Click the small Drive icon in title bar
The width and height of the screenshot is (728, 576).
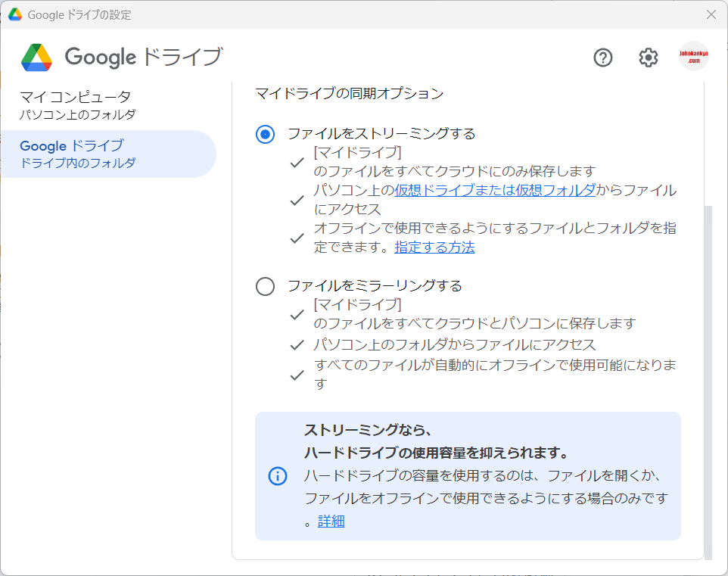(x=14, y=14)
